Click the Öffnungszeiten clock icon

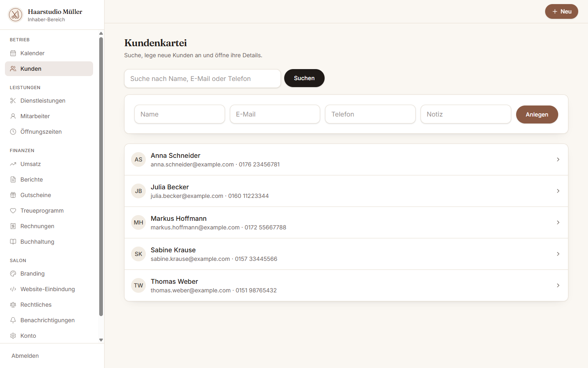pos(13,132)
